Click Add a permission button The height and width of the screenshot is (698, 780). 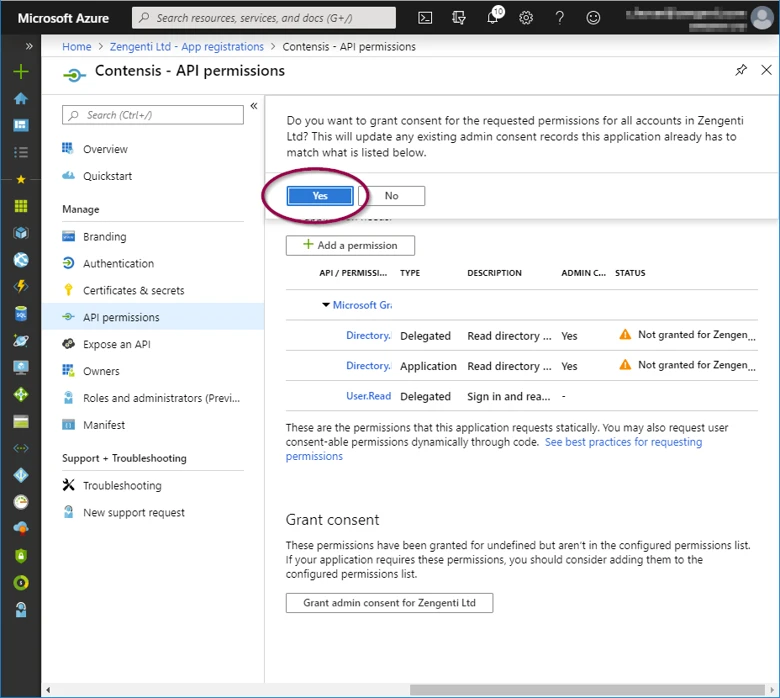tap(350, 245)
